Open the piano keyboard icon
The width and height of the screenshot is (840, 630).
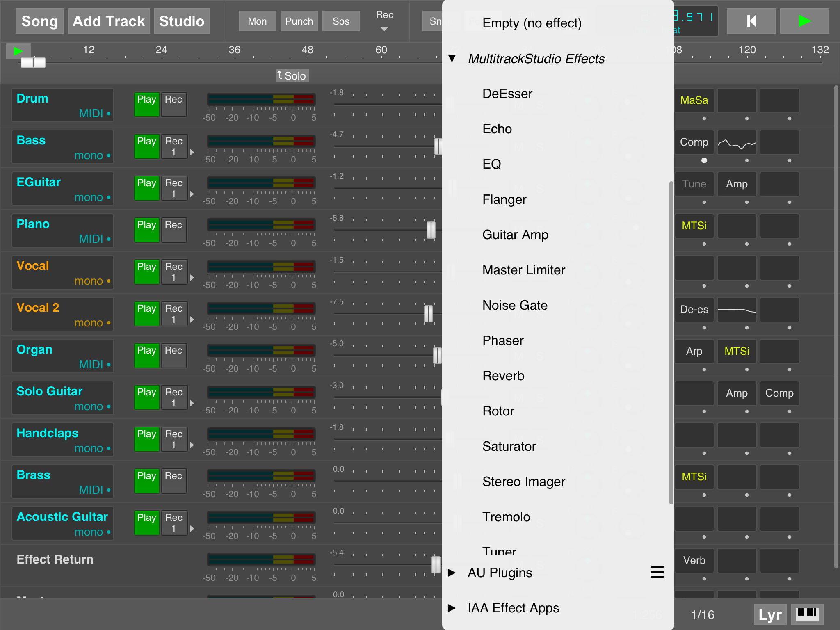coord(806,614)
